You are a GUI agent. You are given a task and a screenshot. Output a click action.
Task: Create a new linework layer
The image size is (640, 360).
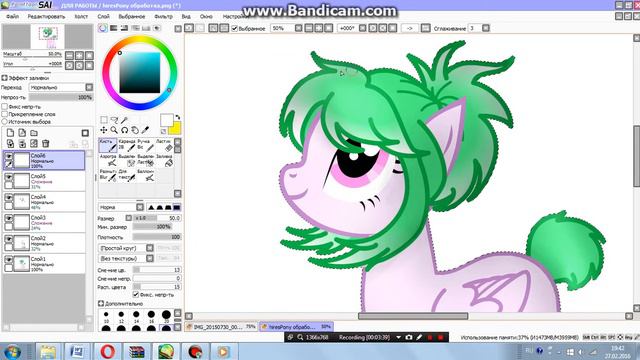point(22,133)
